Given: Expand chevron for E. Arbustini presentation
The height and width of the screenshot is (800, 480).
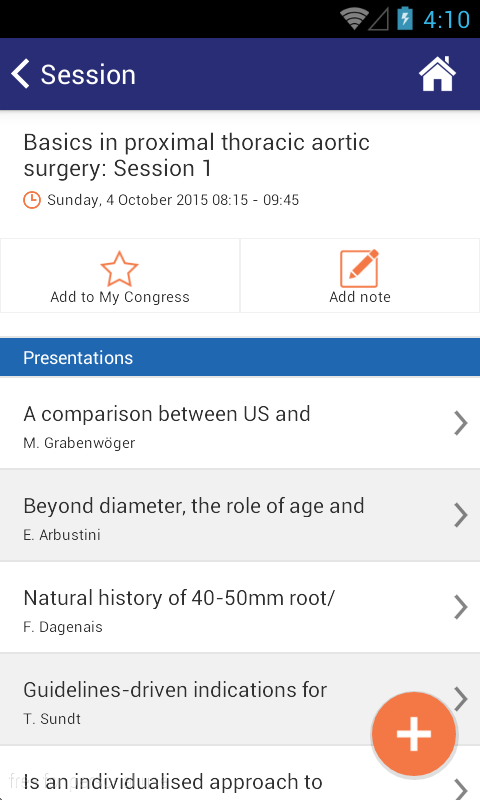Looking at the screenshot, I should (x=461, y=515).
